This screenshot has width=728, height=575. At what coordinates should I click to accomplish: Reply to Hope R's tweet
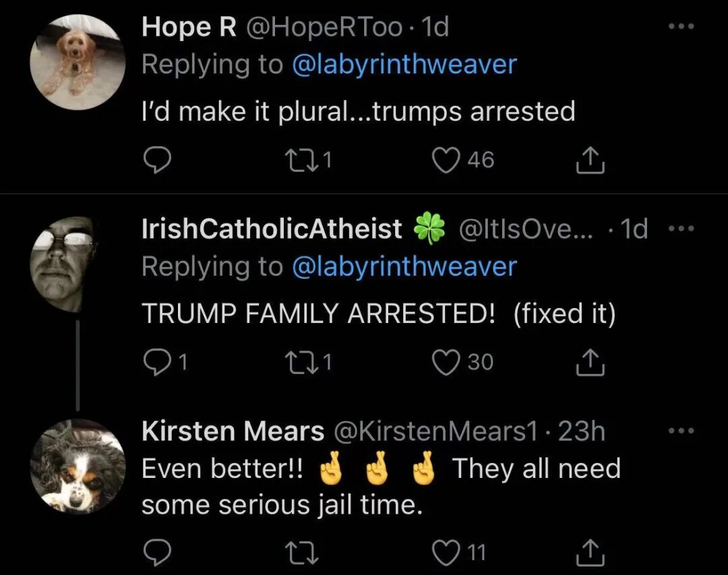[x=157, y=160]
